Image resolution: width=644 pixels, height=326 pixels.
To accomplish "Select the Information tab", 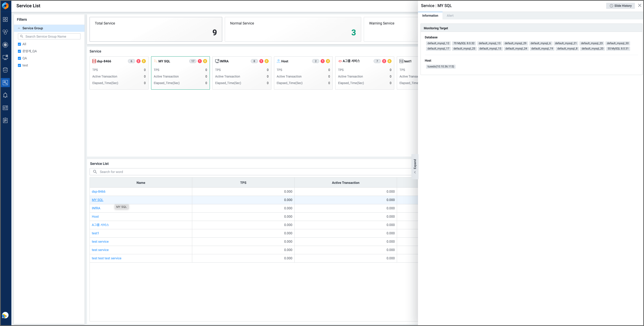I will click(430, 16).
